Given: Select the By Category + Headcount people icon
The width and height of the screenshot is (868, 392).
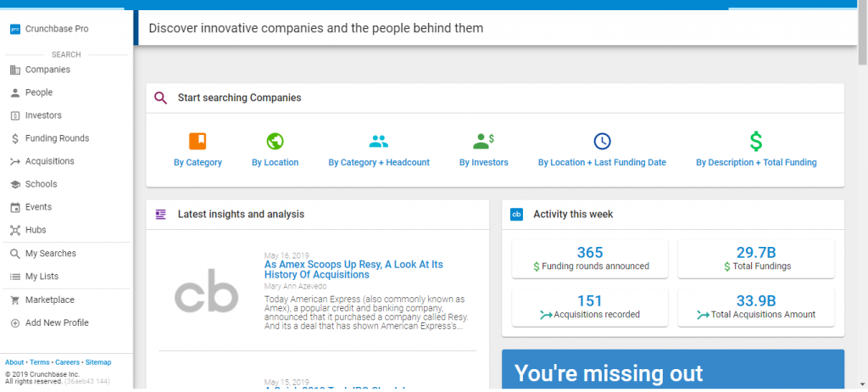Looking at the screenshot, I should pyautogui.click(x=379, y=141).
